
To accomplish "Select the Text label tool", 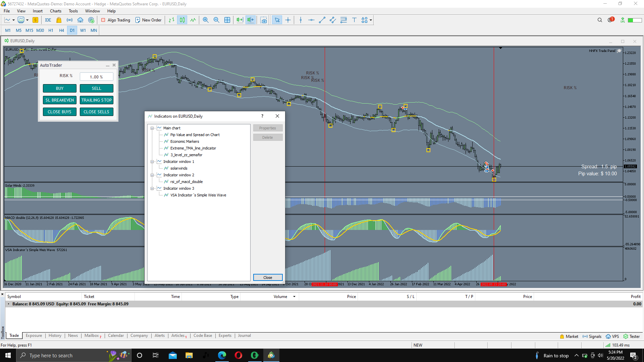I will tap(354, 20).
